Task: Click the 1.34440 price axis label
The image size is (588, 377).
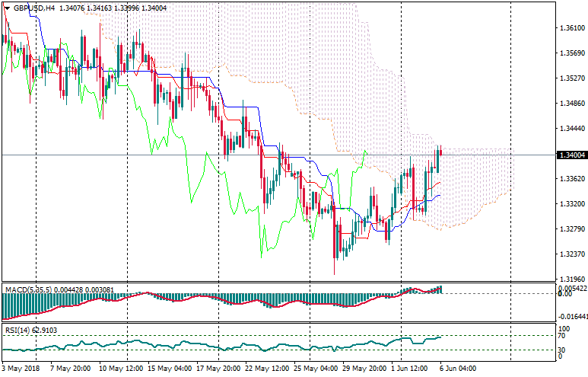Action: [x=571, y=129]
